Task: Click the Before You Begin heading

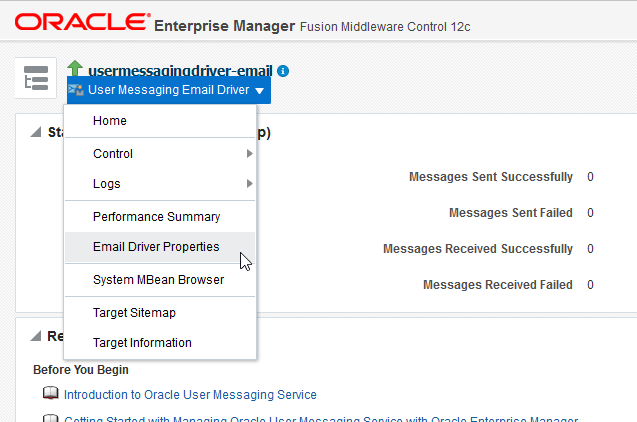Action: click(x=81, y=370)
